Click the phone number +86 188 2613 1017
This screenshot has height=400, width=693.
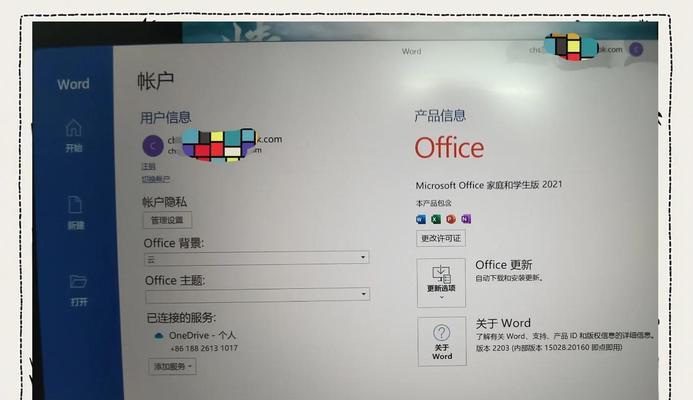tap(204, 348)
